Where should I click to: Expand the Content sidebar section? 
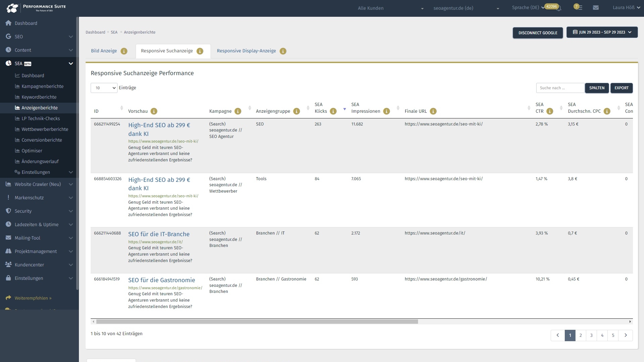tap(39, 50)
